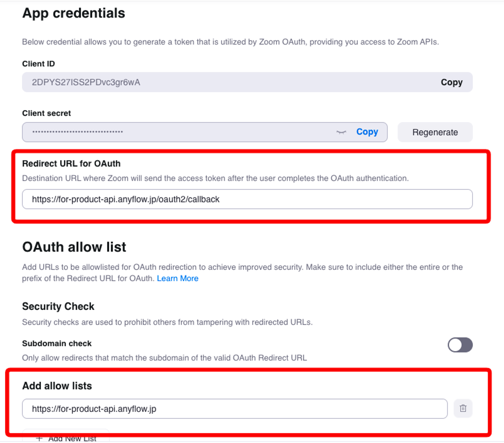Click the OAuth allow list heading

click(x=74, y=247)
